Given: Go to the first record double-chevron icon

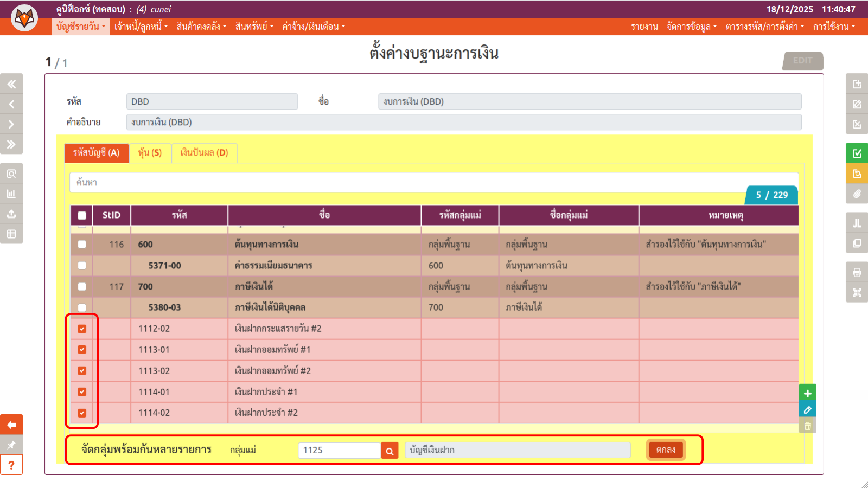Looking at the screenshot, I should (x=11, y=84).
